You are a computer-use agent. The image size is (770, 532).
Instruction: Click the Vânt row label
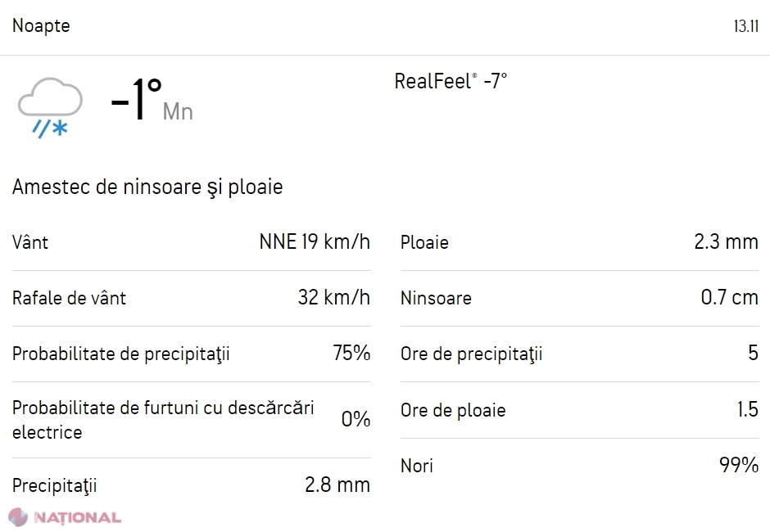click(30, 242)
